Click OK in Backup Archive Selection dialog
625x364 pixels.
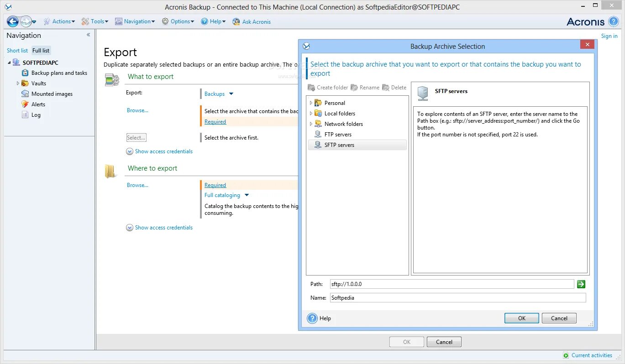(x=522, y=318)
